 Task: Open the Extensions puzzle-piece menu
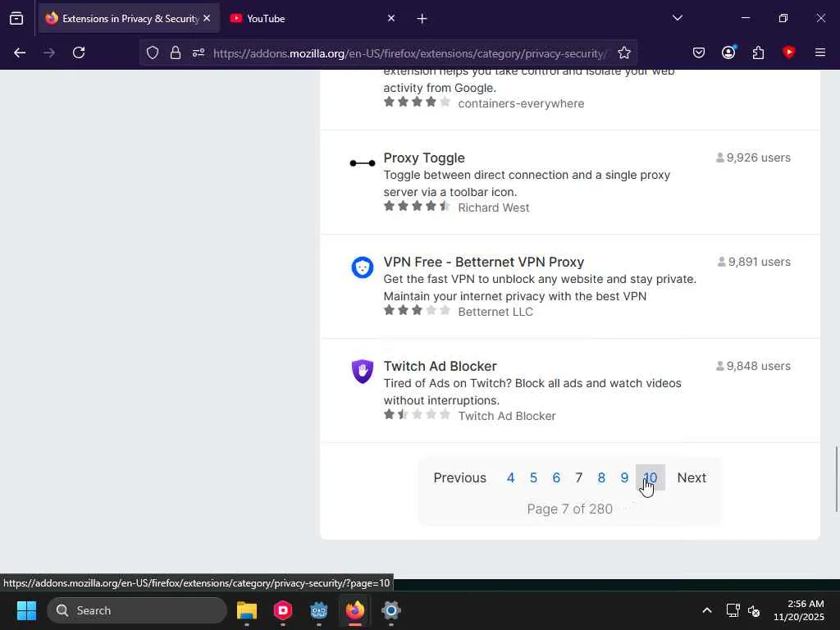click(x=758, y=52)
